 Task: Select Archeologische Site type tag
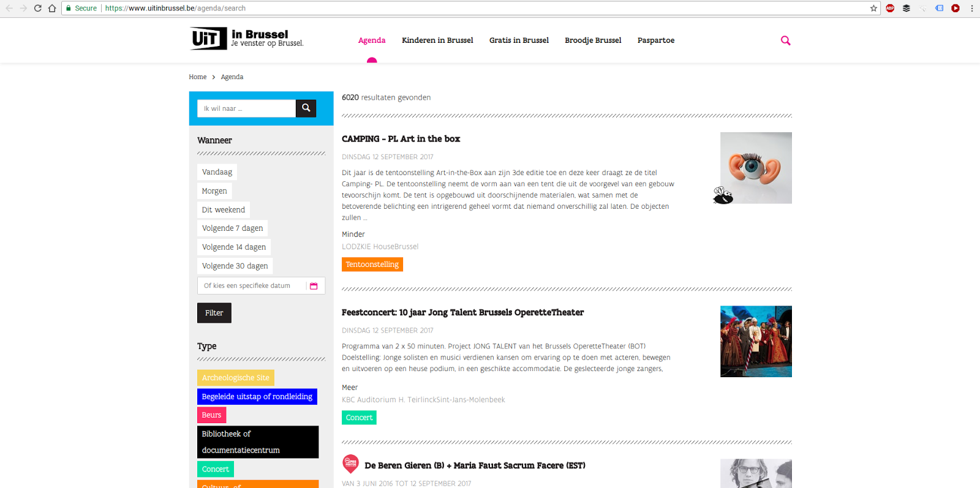click(x=236, y=378)
